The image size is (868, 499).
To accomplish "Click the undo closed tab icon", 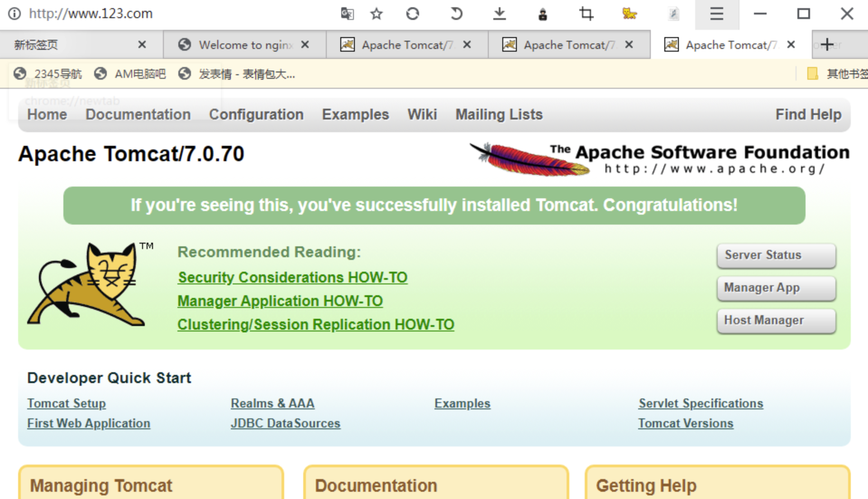I will point(456,14).
